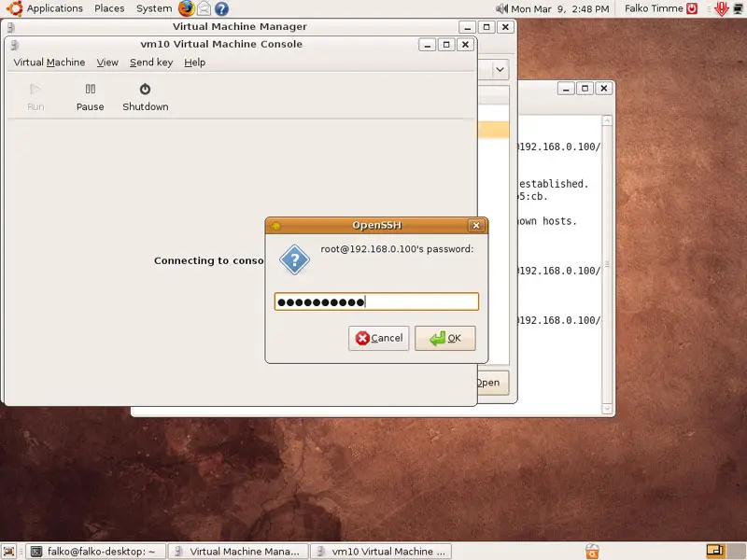Image resolution: width=747 pixels, height=560 pixels.
Task: Click the greyed-out Run toolbar button
Action: coord(35,97)
